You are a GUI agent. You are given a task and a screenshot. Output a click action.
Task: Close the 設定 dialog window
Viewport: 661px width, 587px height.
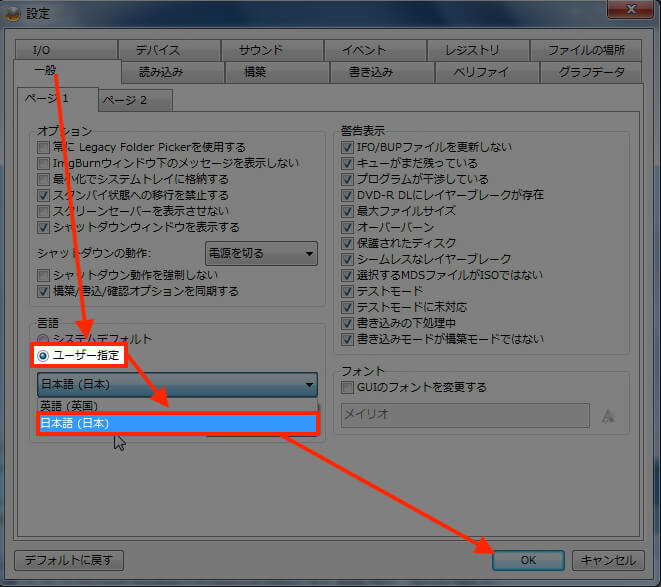pyautogui.click(x=626, y=12)
